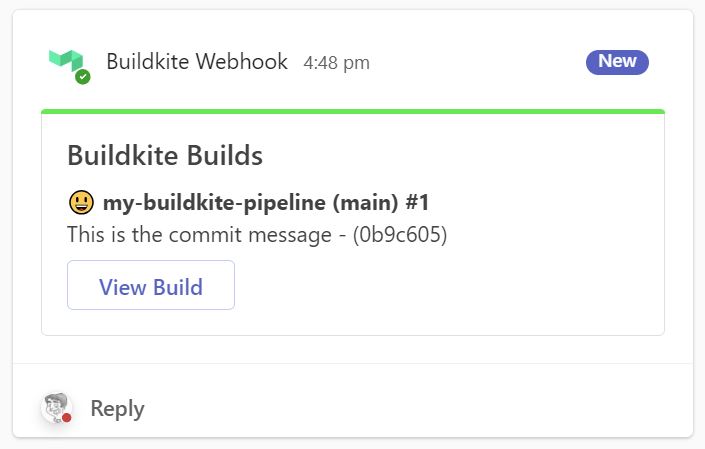Click the red status dot on avatar
The image size is (705, 449).
point(67,418)
